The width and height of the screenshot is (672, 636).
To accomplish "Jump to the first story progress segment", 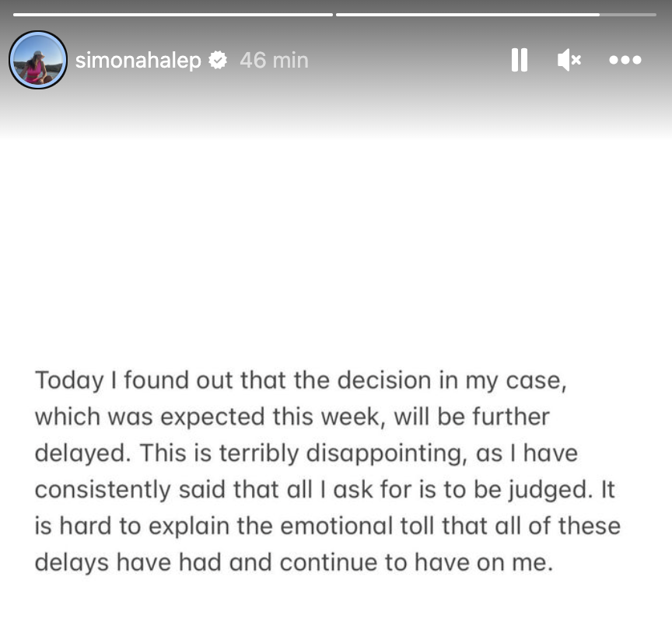I will [173, 14].
